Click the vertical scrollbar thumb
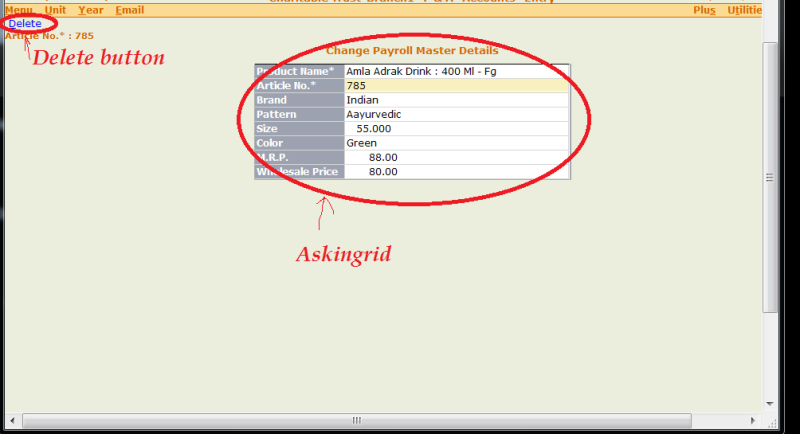800x434 pixels. [769, 177]
